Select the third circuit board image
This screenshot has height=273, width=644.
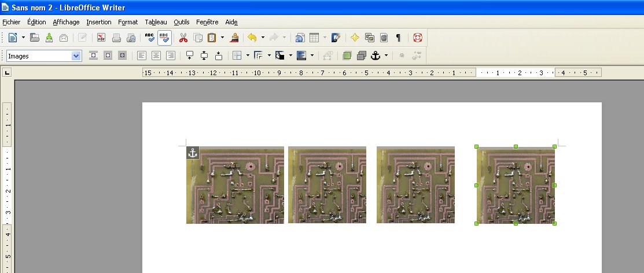click(x=415, y=185)
